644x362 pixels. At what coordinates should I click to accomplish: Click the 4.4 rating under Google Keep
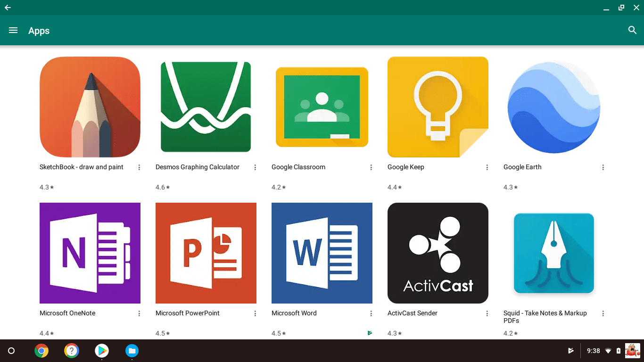pyautogui.click(x=395, y=187)
